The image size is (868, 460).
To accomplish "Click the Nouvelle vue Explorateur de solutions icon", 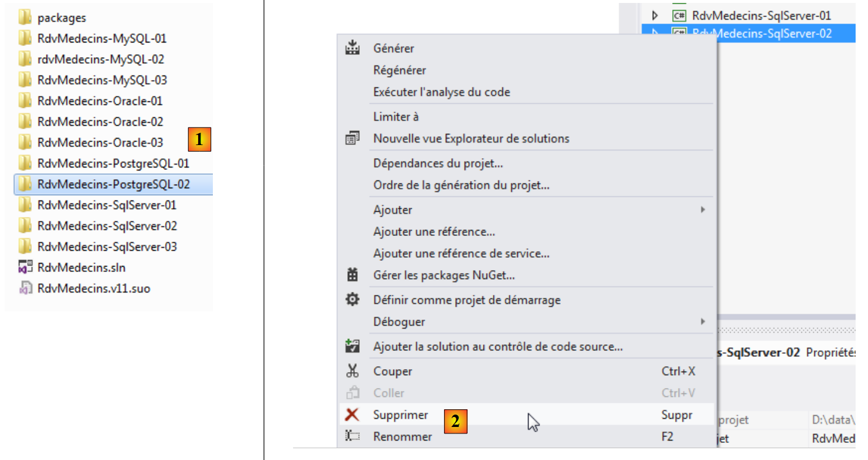I will [352, 139].
